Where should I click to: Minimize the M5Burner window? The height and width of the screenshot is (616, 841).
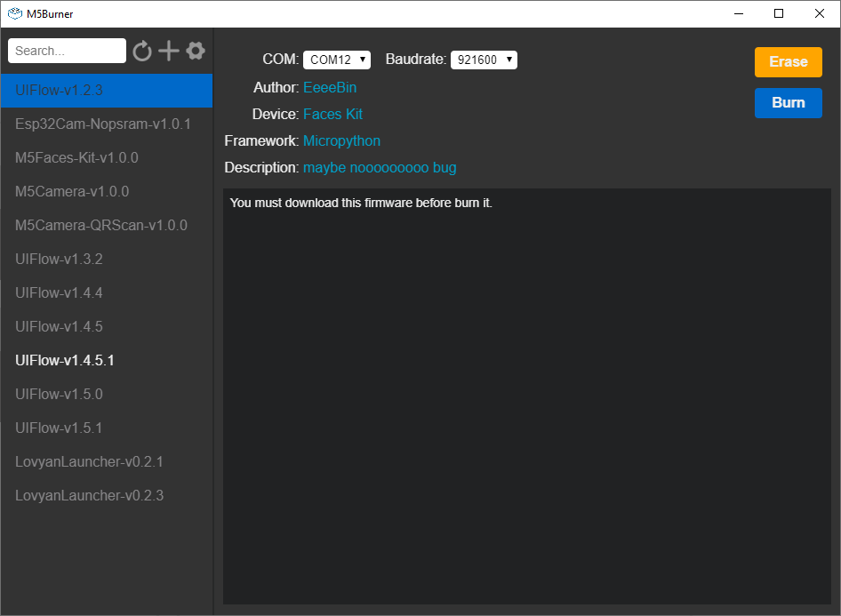coord(739,13)
